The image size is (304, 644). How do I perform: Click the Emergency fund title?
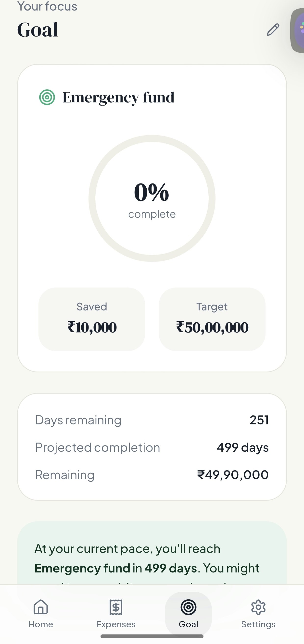[118, 97]
